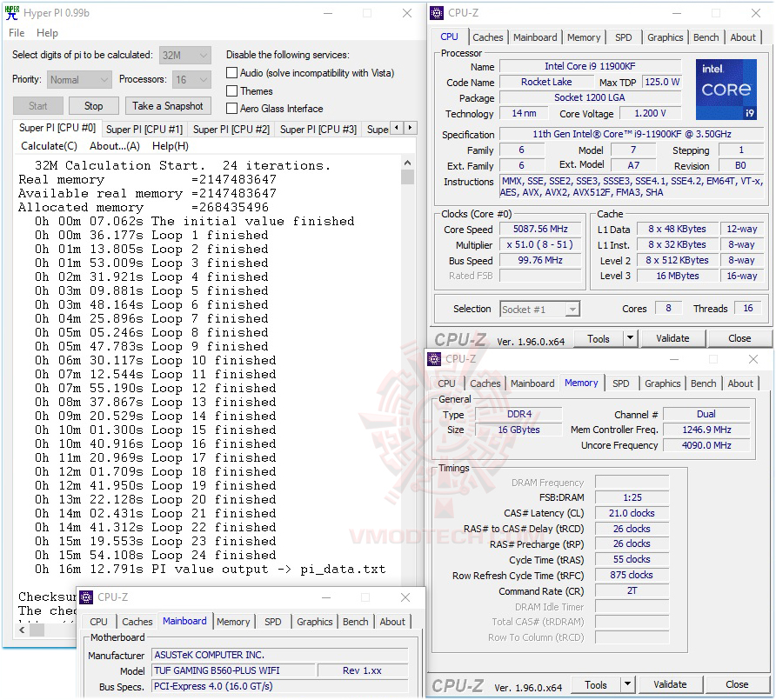Open Graphics tab in Memory CPU-Z window
Screen dimensions: 776x700
pos(662,383)
